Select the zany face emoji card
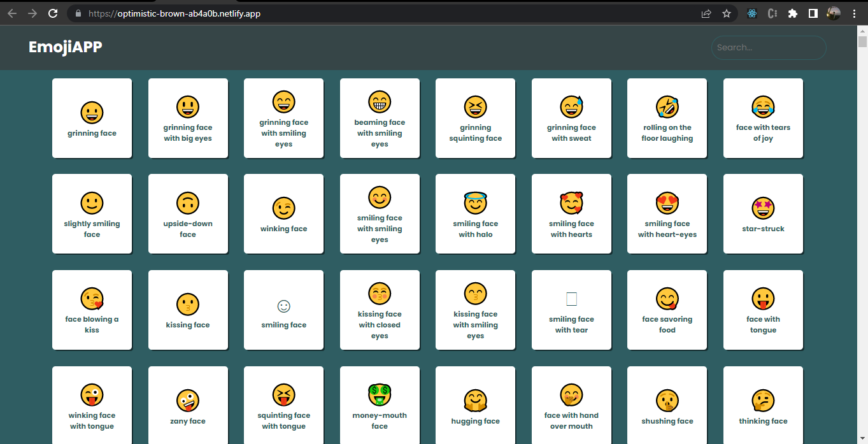868x444 pixels. pos(188,406)
